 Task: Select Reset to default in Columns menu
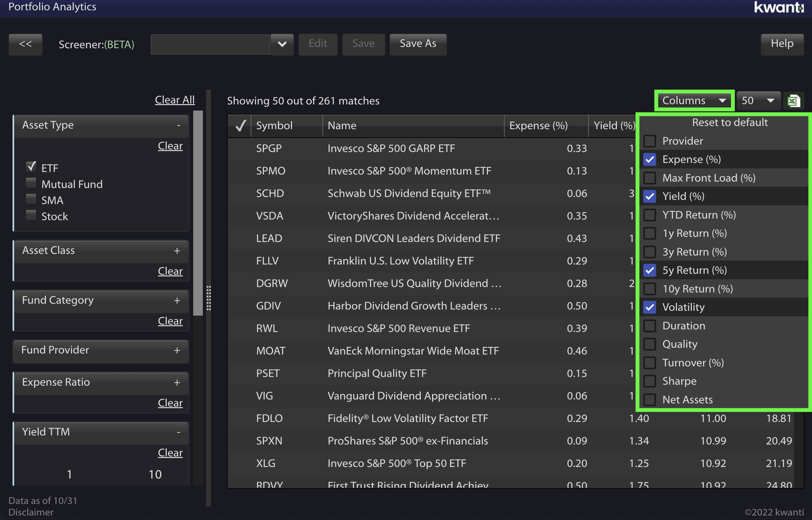[x=730, y=122]
